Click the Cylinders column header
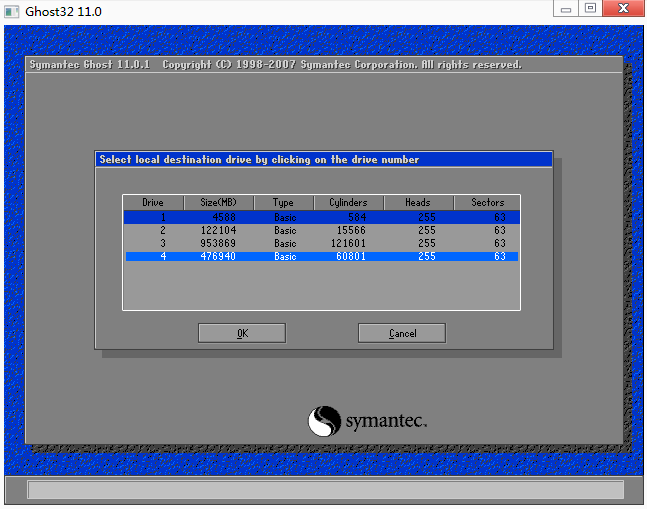Viewport: 647px width, 509px height. click(x=349, y=203)
